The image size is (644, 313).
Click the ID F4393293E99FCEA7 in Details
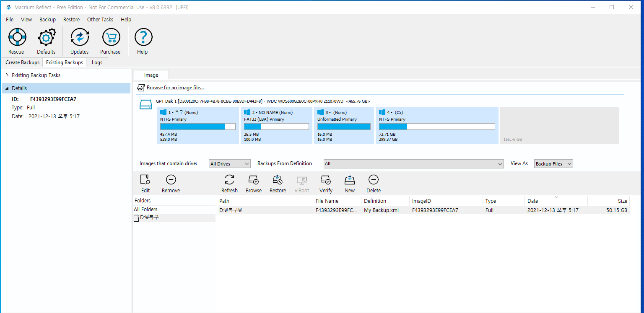[x=53, y=99]
